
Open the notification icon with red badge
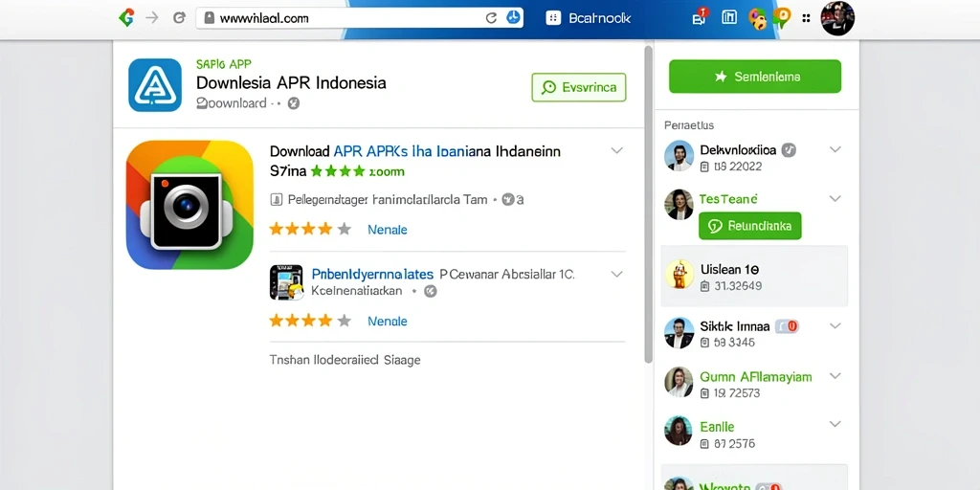pyautogui.click(x=700, y=17)
